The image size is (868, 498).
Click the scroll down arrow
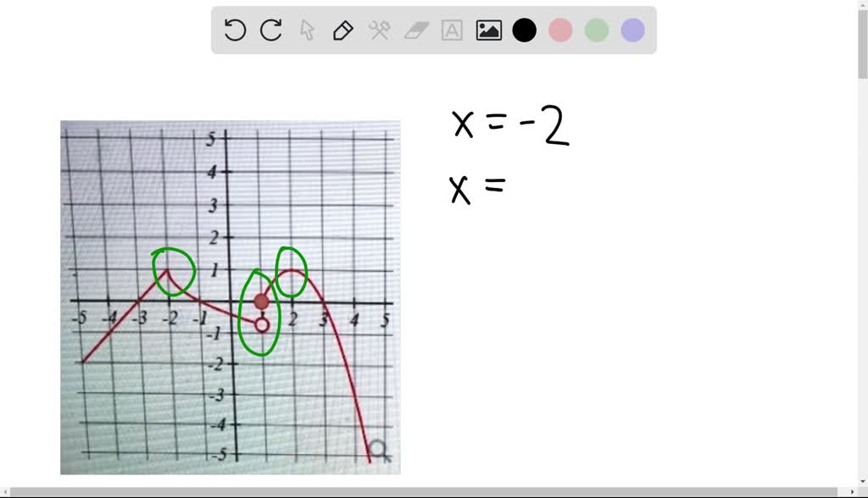coord(862,483)
